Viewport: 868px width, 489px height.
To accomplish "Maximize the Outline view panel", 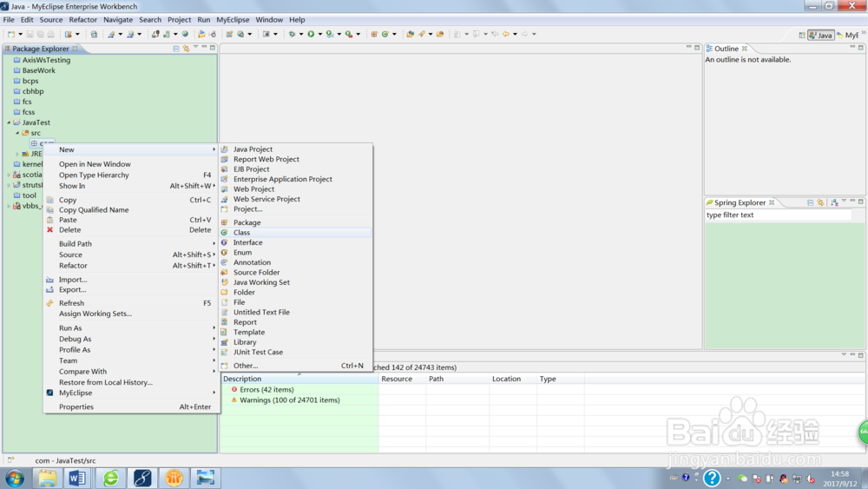I will point(861,48).
